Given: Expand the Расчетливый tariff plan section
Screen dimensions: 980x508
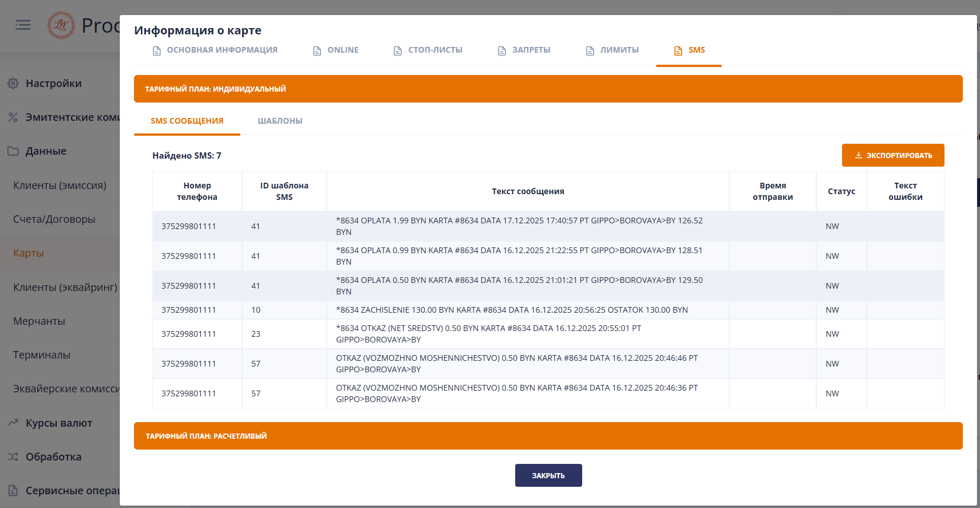Looking at the screenshot, I should [548, 436].
